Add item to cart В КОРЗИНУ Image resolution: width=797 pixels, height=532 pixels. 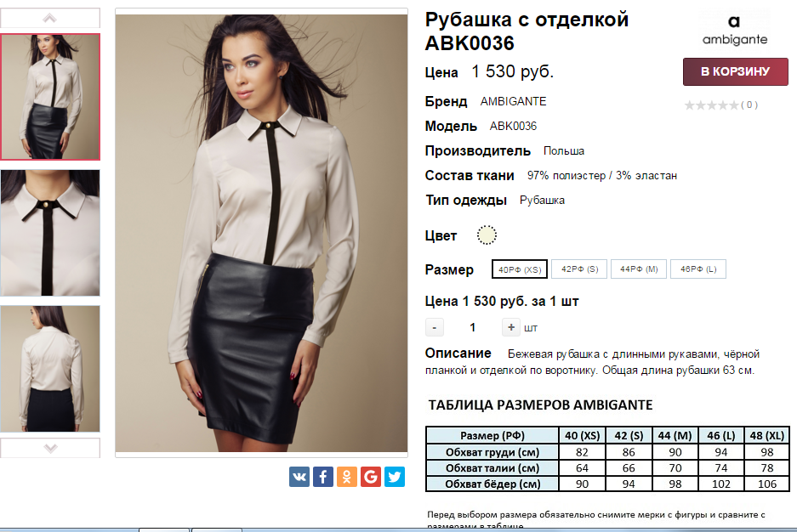point(736,71)
